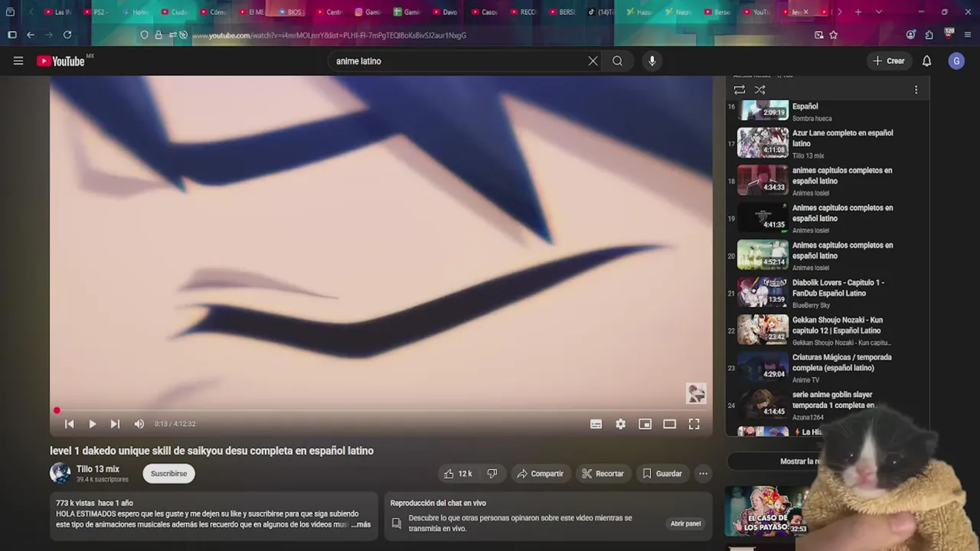This screenshot has width=980, height=551.
Task: Subscribe with the Suscribirse button
Action: [168, 474]
